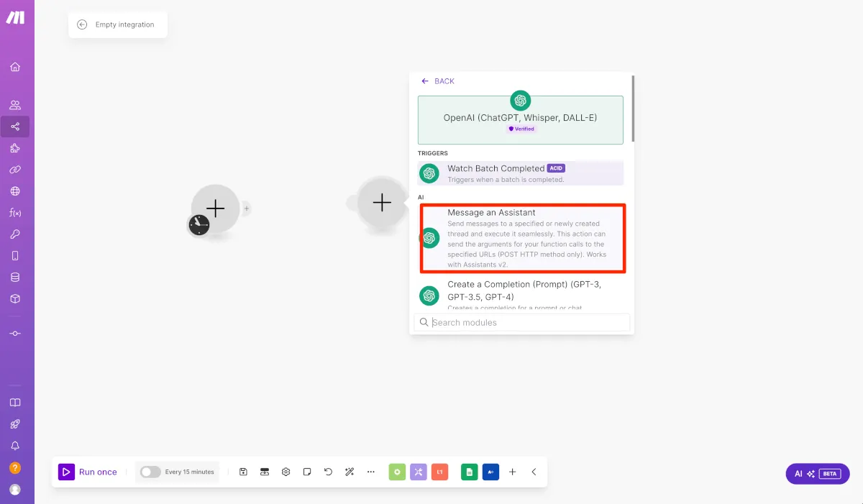The width and height of the screenshot is (863, 504).
Task: Click BACK in the module picker
Action: point(438,81)
